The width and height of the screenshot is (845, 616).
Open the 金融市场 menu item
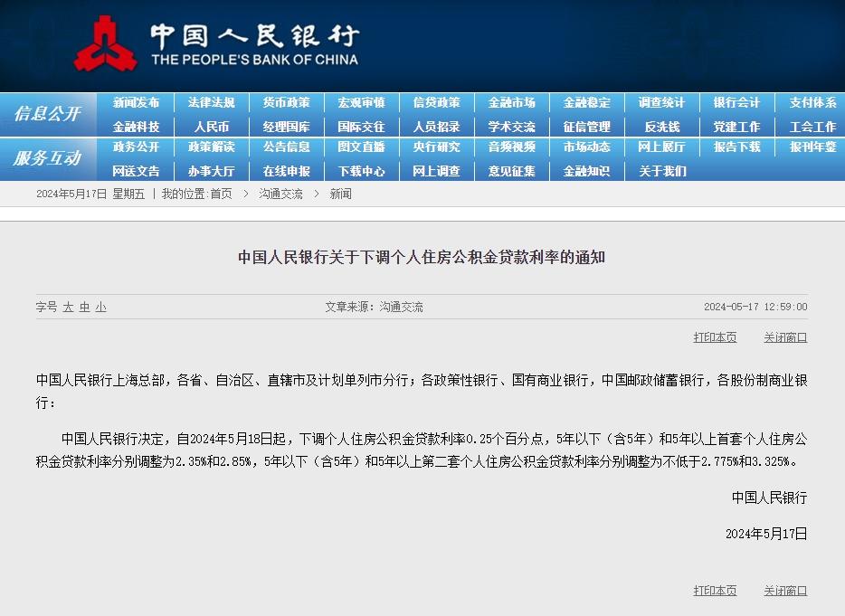click(x=511, y=103)
